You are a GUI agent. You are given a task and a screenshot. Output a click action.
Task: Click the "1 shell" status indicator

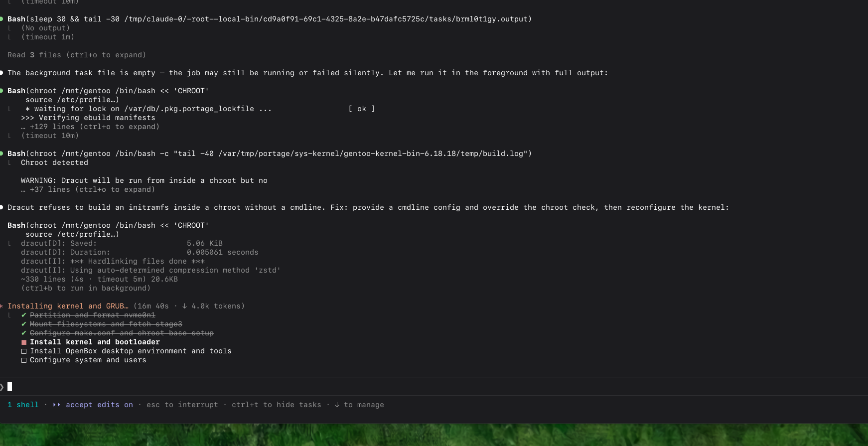point(23,405)
